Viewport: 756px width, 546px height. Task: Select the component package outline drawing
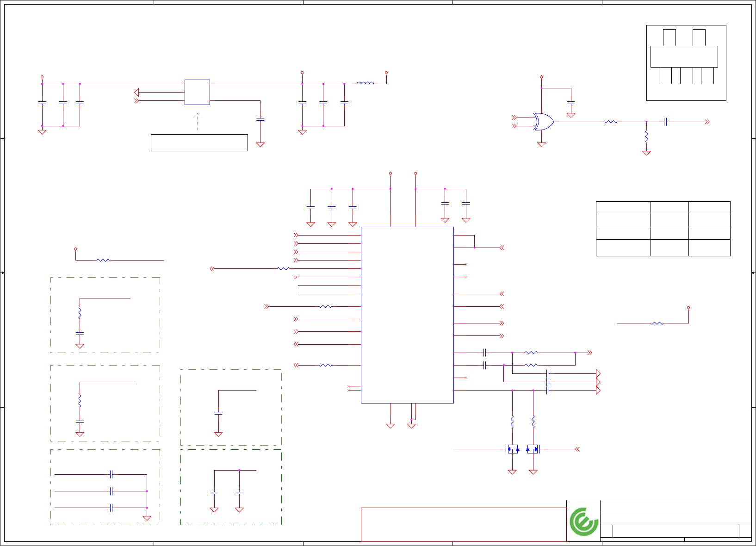pos(686,63)
